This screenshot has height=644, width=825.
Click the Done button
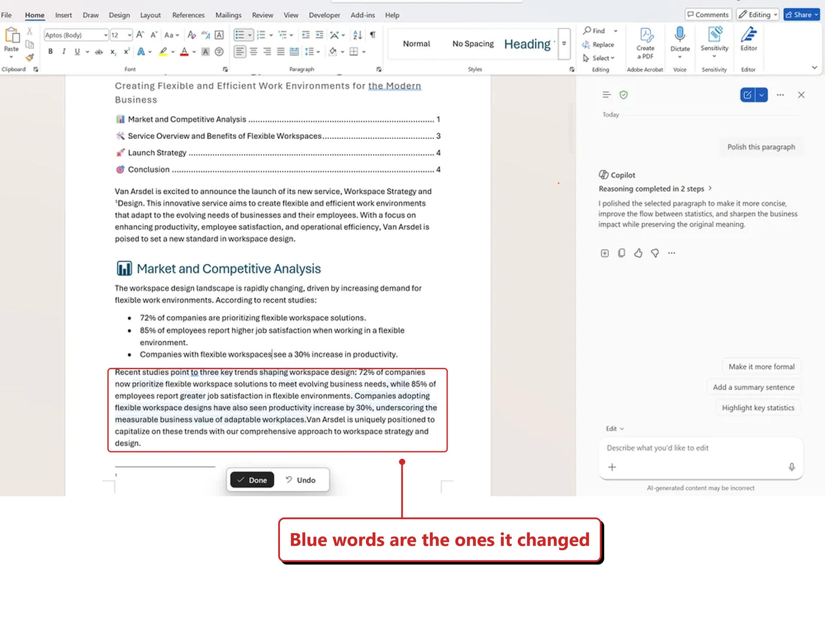pyautogui.click(x=252, y=480)
